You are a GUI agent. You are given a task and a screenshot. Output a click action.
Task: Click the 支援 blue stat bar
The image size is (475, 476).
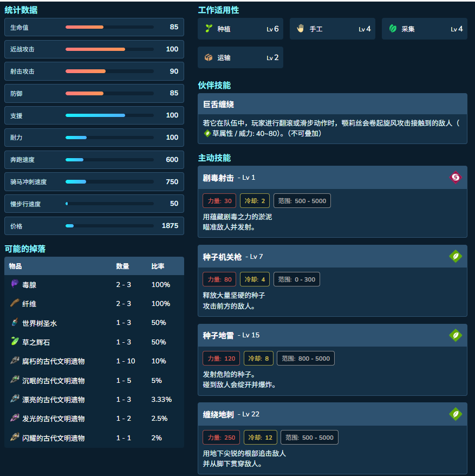(x=109, y=115)
